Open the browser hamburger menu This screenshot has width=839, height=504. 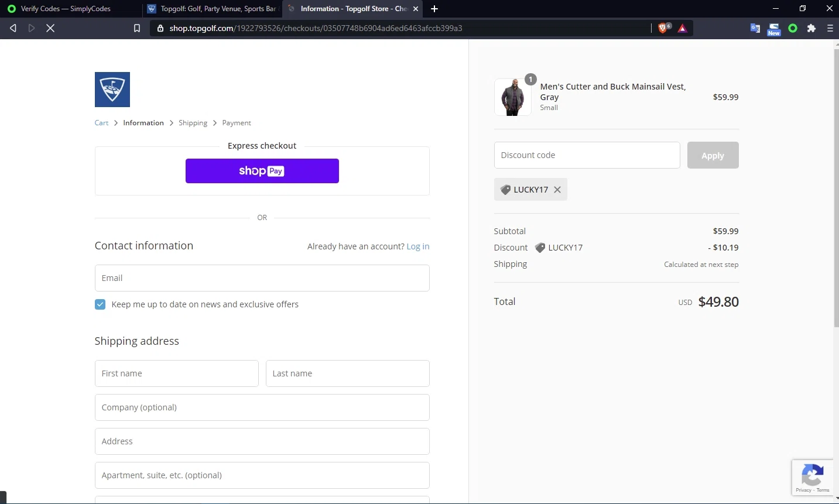coord(830,28)
